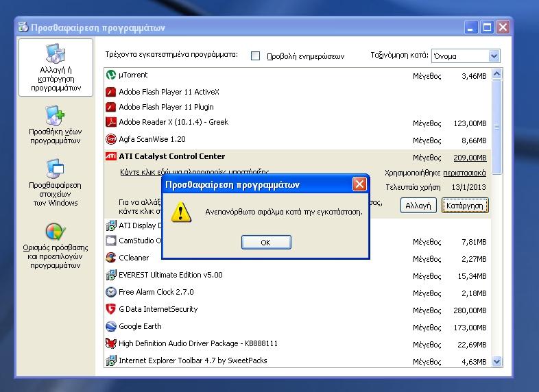This screenshot has width=539, height=392.
Task: Click the support information link under ATI Catalyst
Action: 195,172
